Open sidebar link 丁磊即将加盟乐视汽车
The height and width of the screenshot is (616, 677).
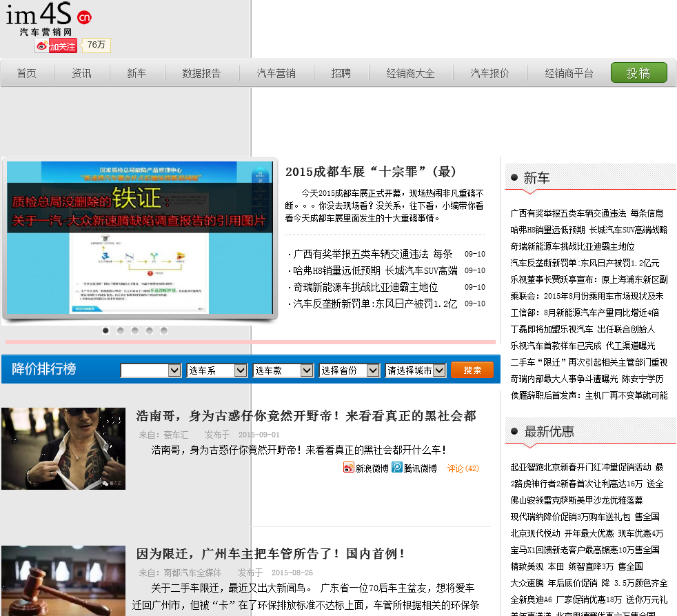point(583,329)
